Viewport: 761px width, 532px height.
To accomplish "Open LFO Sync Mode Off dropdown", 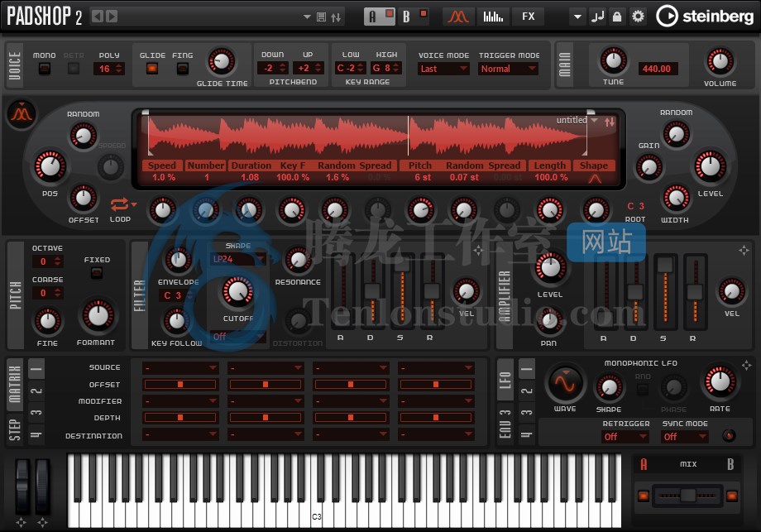I will click(685, 437).
